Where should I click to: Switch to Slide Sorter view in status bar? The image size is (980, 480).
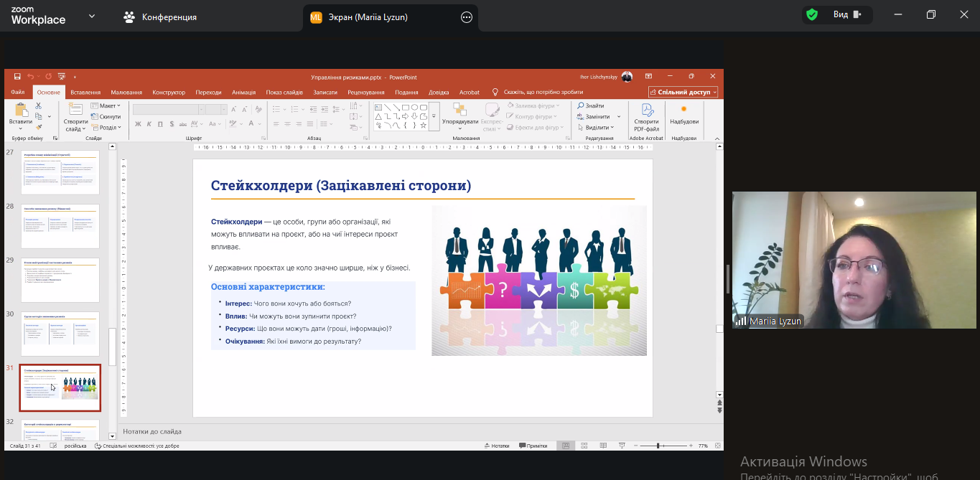point(584,446)
